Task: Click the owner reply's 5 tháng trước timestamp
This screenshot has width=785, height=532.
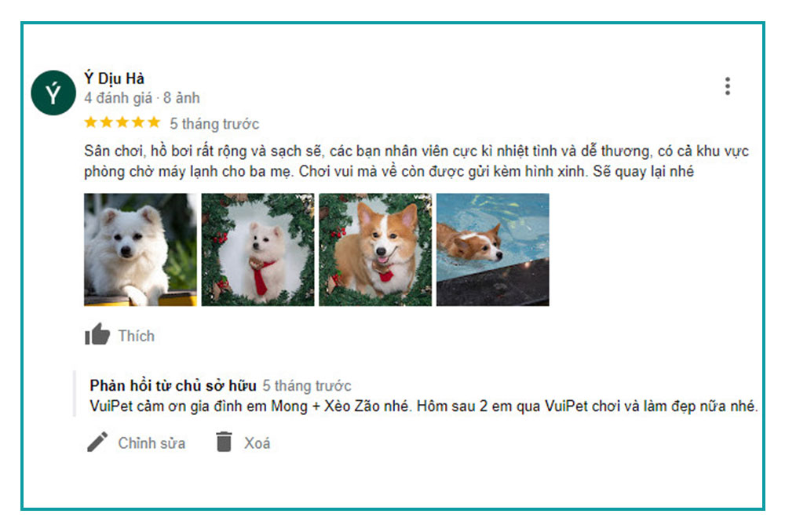Action: click(x=307, y=386)
